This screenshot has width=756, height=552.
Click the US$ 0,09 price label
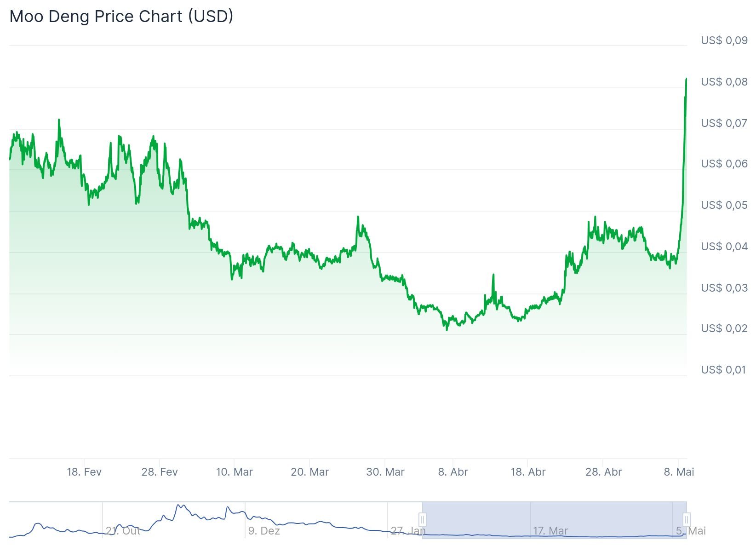[724, 40]
